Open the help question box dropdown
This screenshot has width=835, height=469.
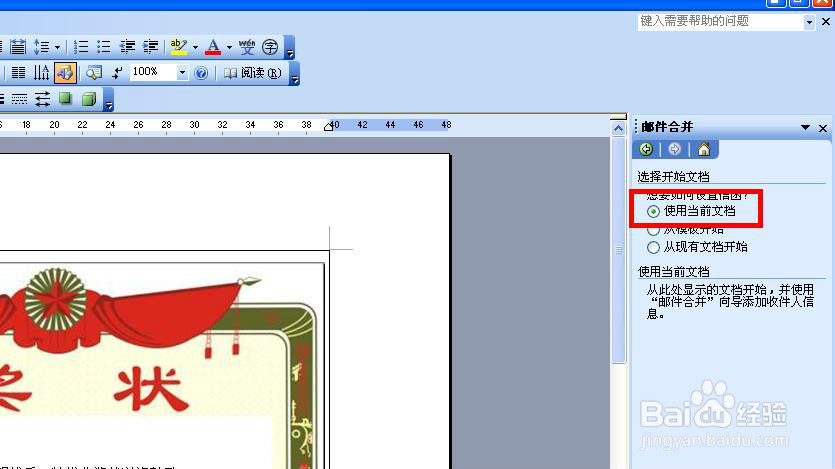809,22
